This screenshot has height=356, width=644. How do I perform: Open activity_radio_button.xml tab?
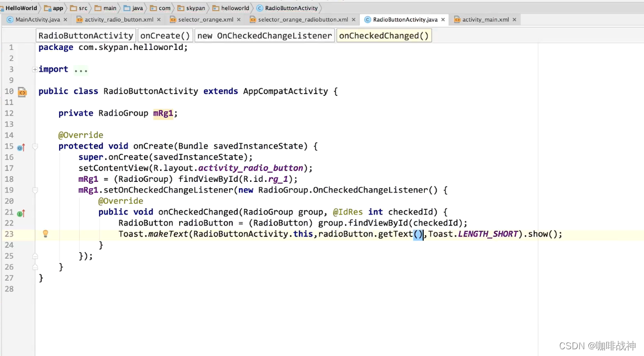(119, 20)
